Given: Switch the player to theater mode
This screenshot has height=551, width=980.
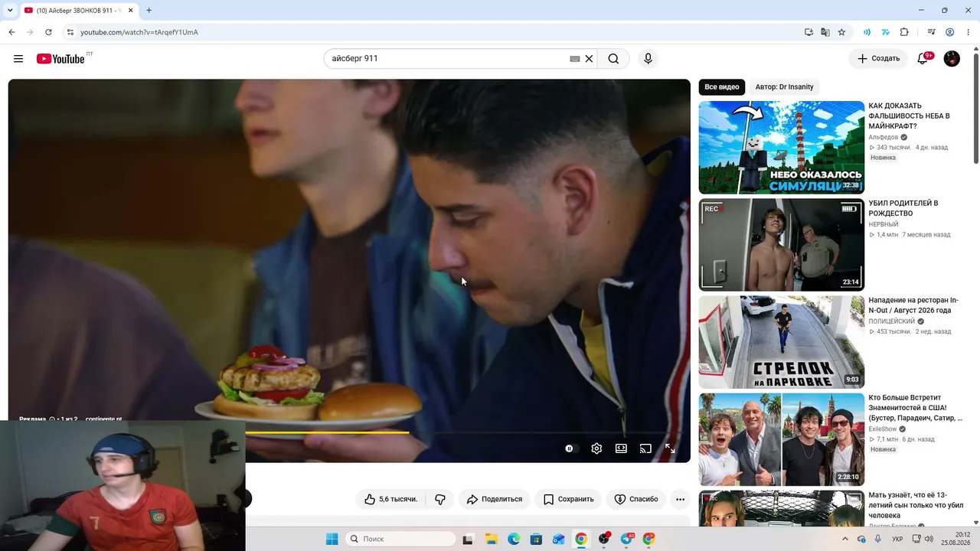Looking at the screenshot, I should coord(621,448).
